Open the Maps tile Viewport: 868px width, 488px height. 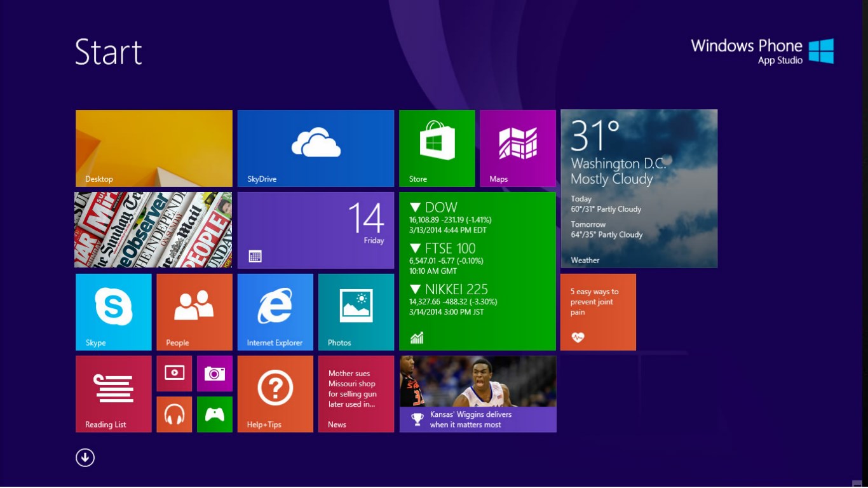click(518, 148)
